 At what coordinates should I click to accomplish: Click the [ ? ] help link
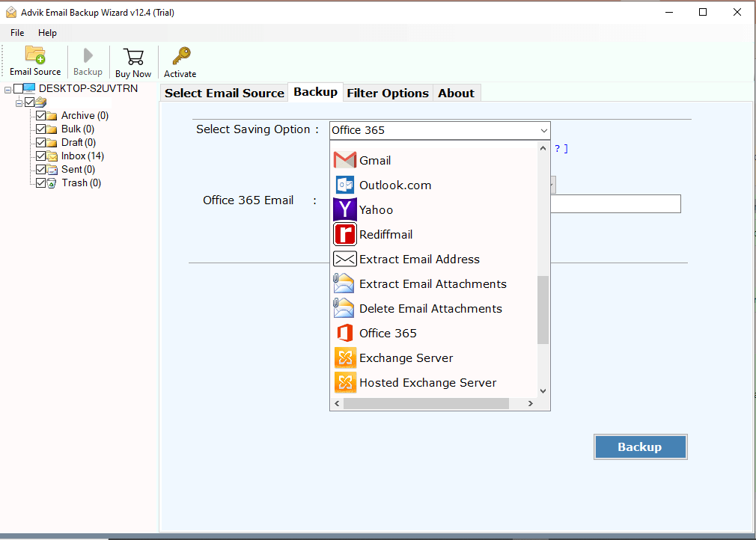[561, 149]
